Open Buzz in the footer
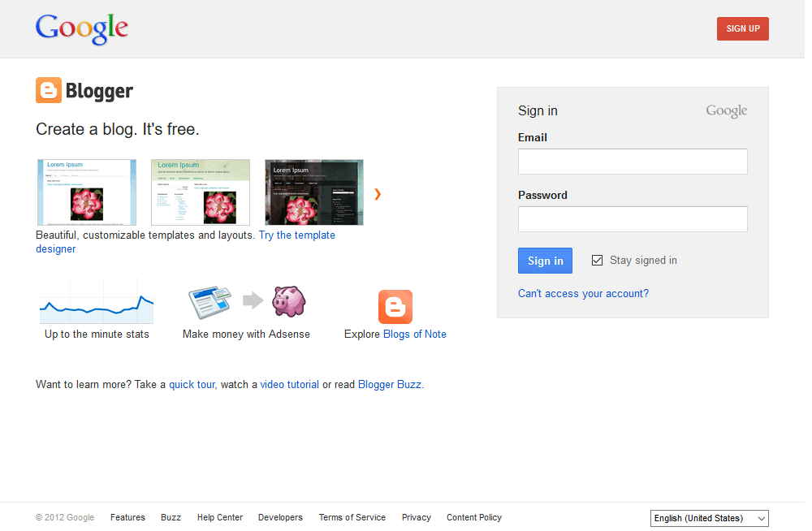 tap(171, 517)
